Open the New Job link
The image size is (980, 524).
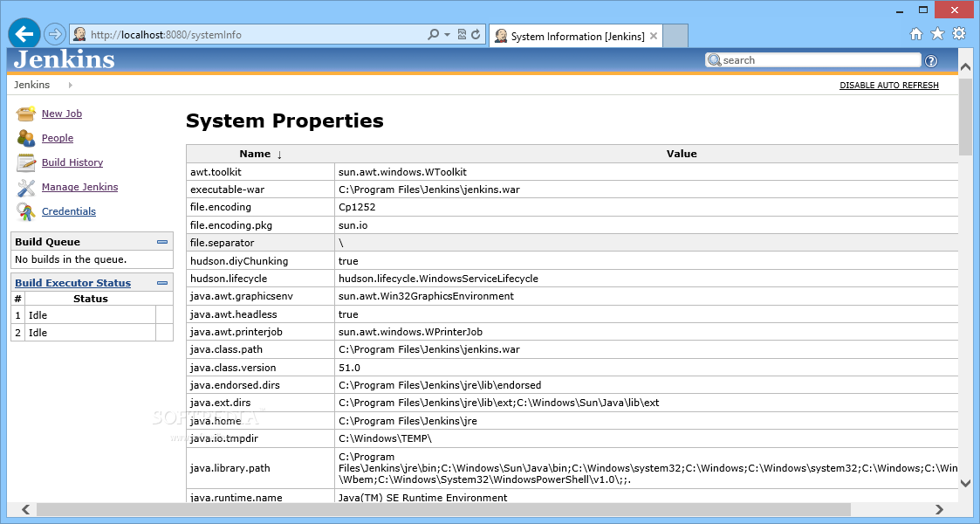click(62, 114)
